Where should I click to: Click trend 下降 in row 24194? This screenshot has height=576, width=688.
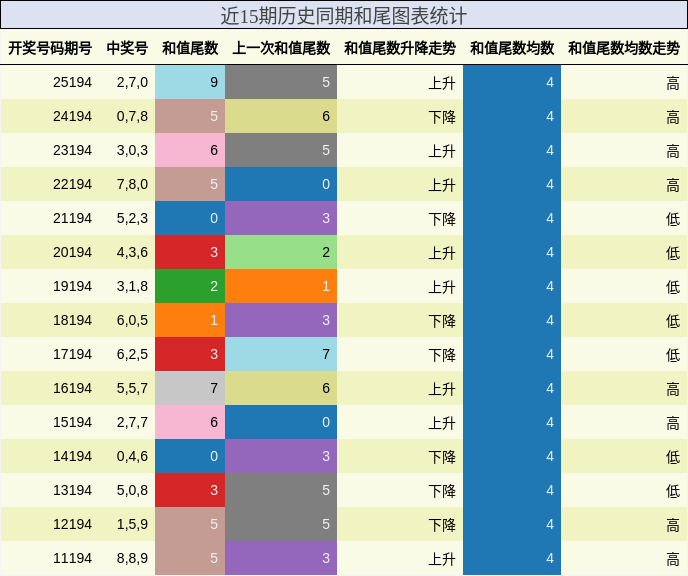pos(442,117)
